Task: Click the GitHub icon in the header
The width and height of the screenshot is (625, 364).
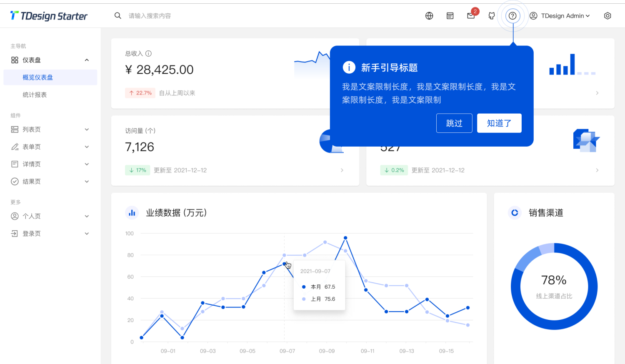Action: (x=491, y=15)
